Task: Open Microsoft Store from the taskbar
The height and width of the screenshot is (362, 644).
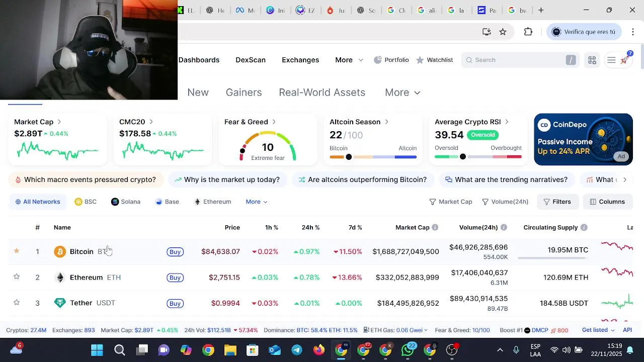Action: (253, 350)
